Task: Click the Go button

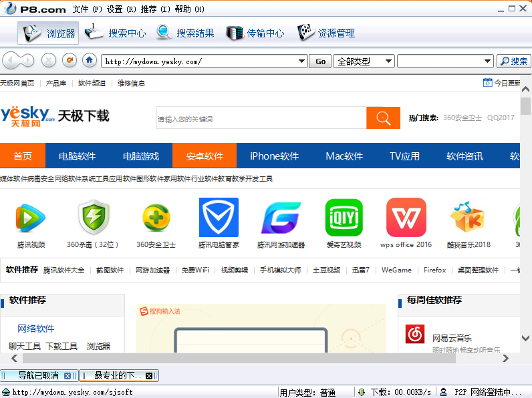Action: pyautogui.click(x=320, y=61)
